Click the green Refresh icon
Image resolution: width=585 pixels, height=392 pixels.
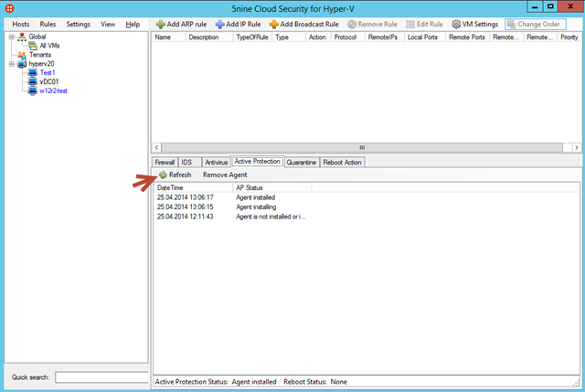tap(163, 175)
